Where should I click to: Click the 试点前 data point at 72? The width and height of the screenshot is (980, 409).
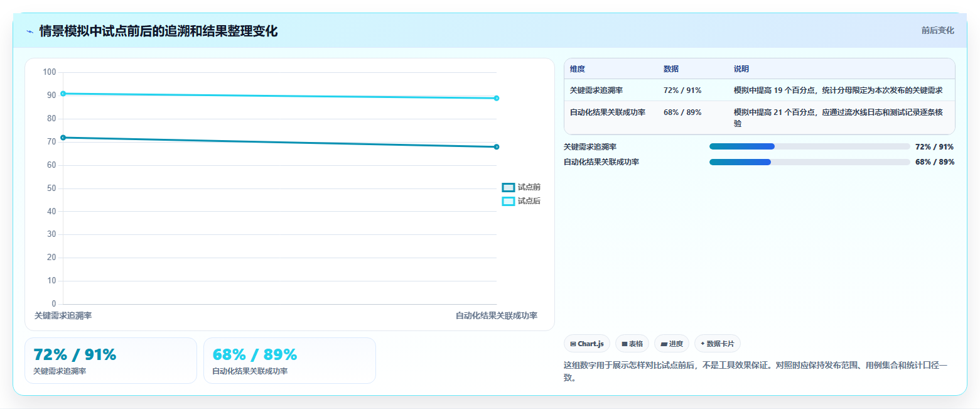click(63, 138)
